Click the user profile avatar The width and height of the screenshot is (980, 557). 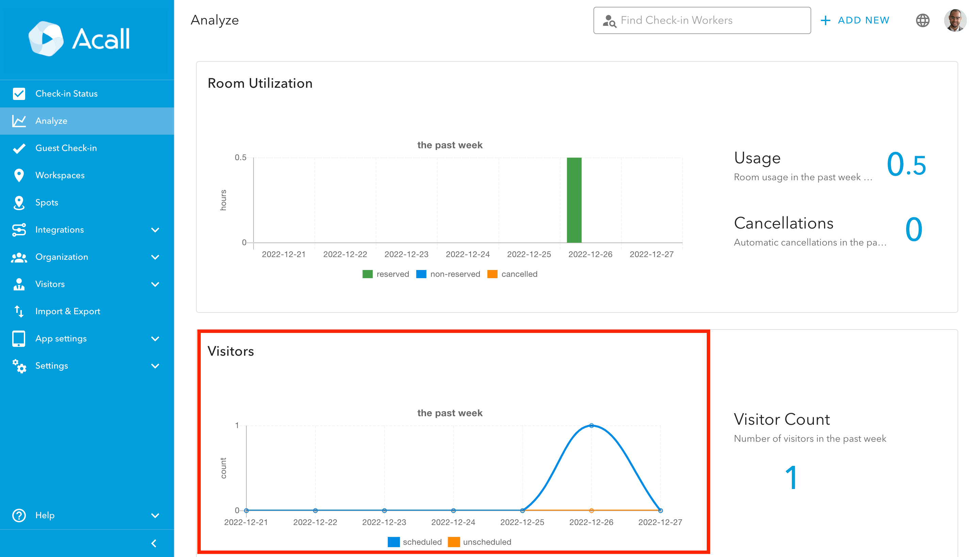coord(955,20)
